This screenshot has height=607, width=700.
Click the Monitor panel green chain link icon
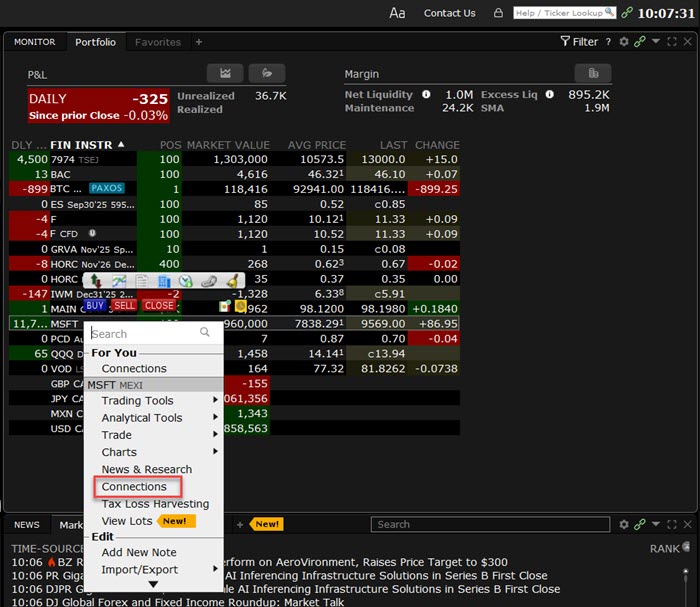[x=640, y=42]
